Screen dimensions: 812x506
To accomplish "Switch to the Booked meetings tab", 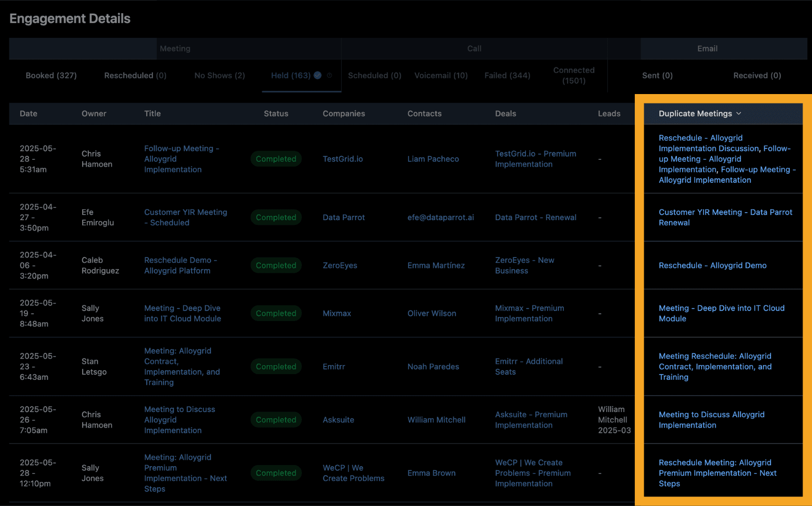I will 50,75.
